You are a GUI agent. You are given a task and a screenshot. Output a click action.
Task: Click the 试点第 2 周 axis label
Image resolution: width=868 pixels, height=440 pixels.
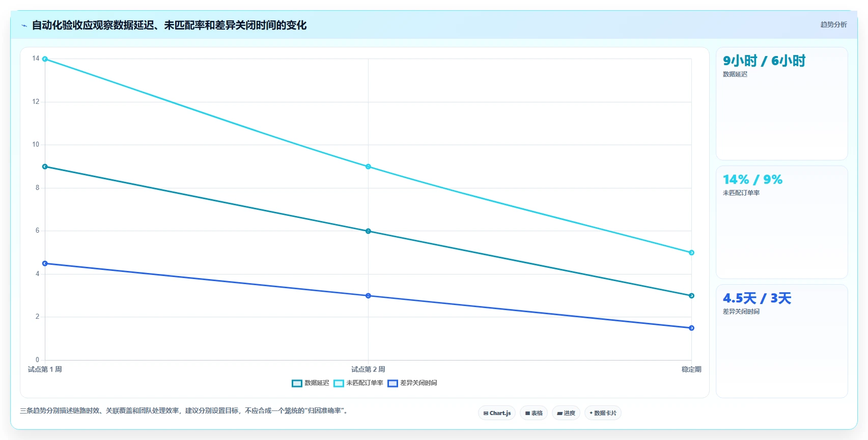(x=368, y=369)
